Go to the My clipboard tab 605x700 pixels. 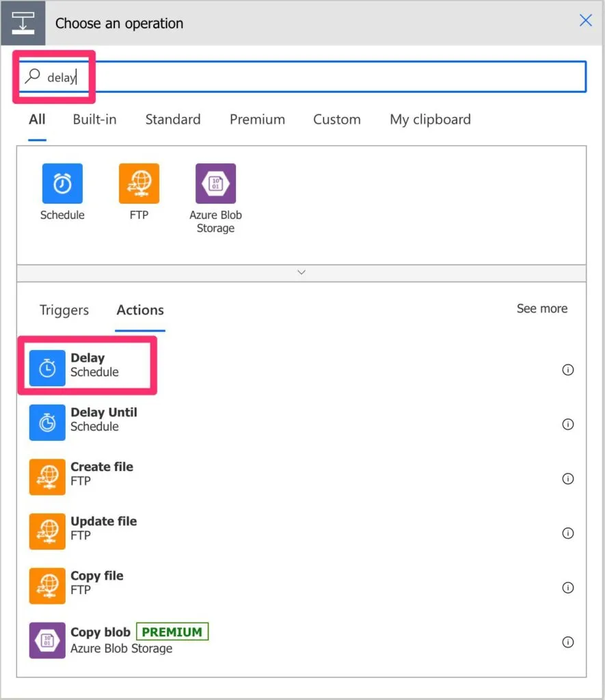pyautogui.click(x=430, y=120)
